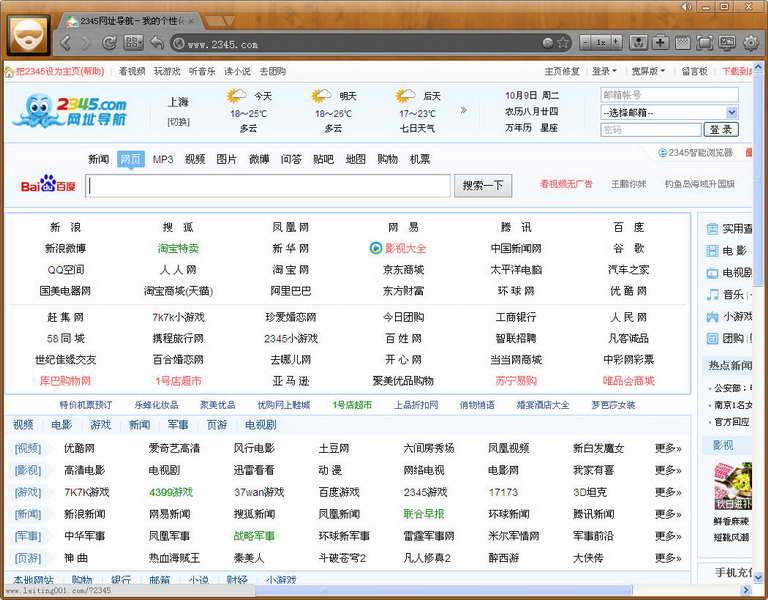Click tomorrow's weather icon under 明天
768x600 pixels.
coord(321,96)
